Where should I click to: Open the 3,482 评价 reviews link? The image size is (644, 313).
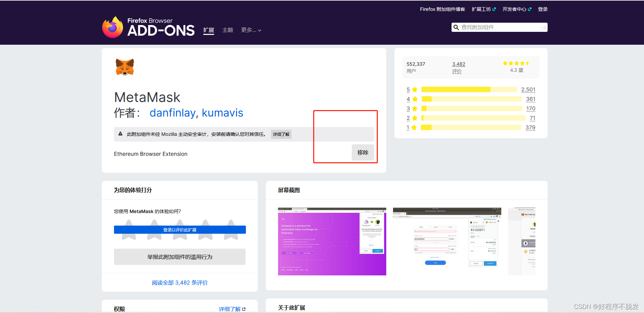click(459, 67)
